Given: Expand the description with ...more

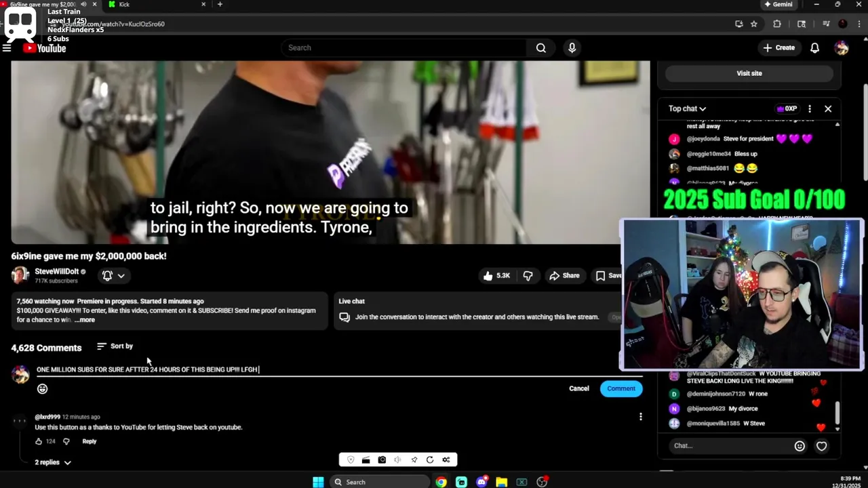Looking at the screenshot, I should click(85, 320).
